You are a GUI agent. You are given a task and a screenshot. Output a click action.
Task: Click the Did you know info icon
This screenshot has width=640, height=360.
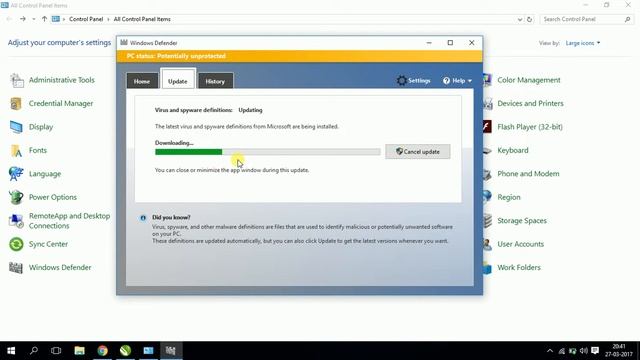143,218
